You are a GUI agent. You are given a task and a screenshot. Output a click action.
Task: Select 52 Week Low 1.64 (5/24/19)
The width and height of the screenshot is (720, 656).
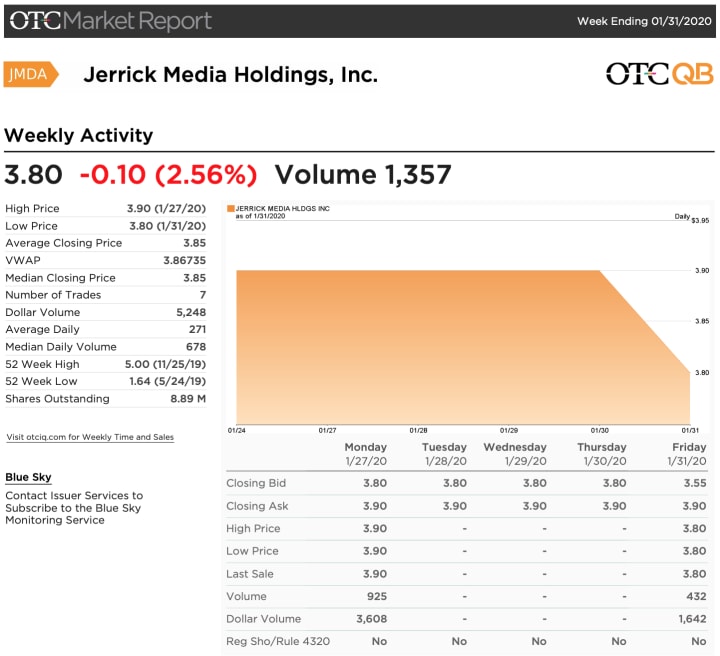coord(168,381)
